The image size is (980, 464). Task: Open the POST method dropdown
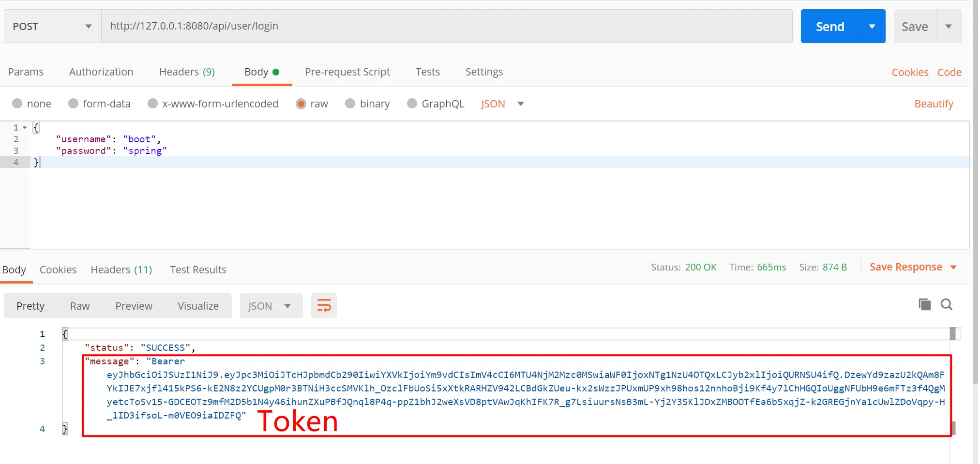53,26
